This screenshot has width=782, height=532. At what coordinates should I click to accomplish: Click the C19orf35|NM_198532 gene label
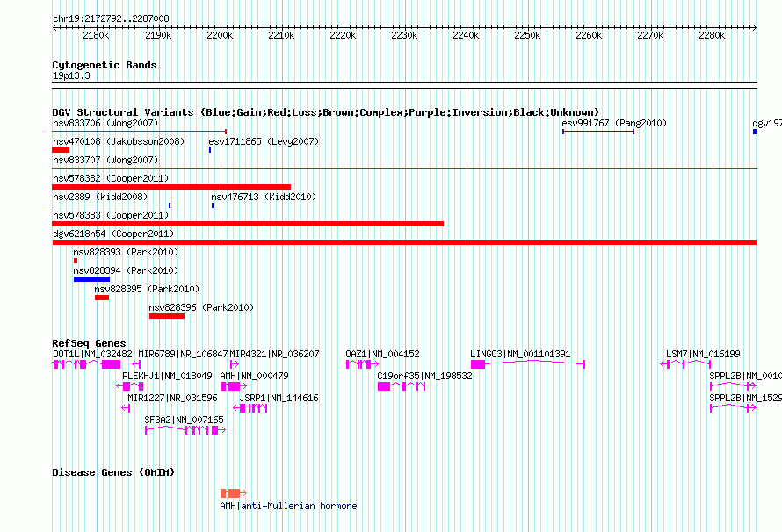coord(424,376)
